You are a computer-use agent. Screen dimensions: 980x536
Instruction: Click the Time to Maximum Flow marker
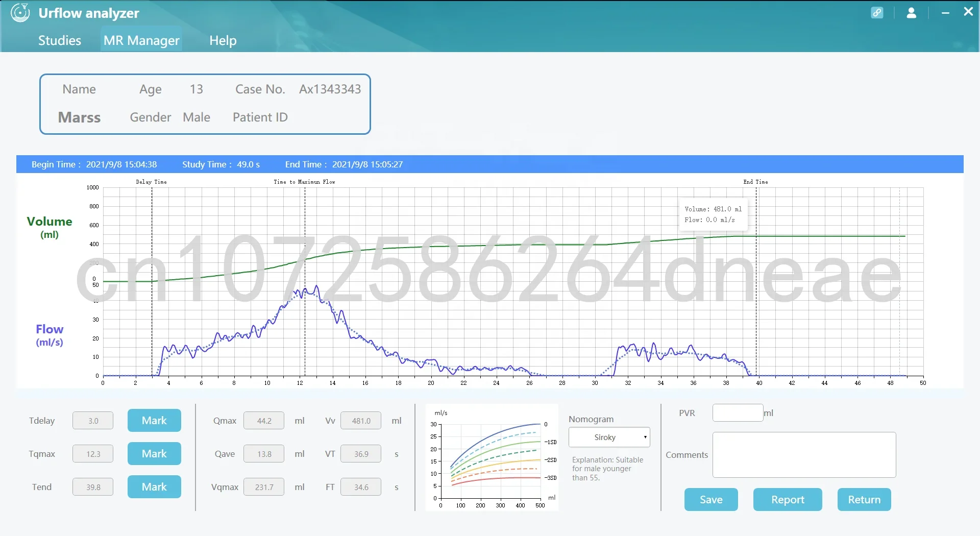(305, 281)
